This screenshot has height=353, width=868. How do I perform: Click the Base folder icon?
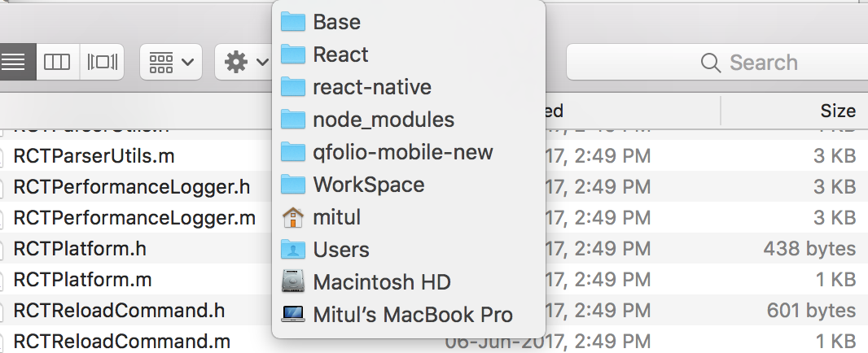(293, 22)
